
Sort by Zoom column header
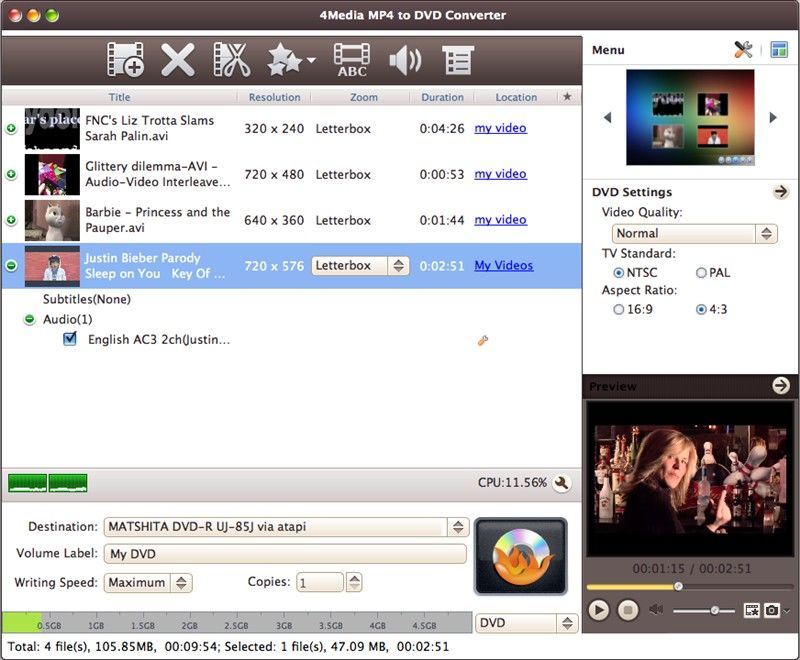(364, 97)
